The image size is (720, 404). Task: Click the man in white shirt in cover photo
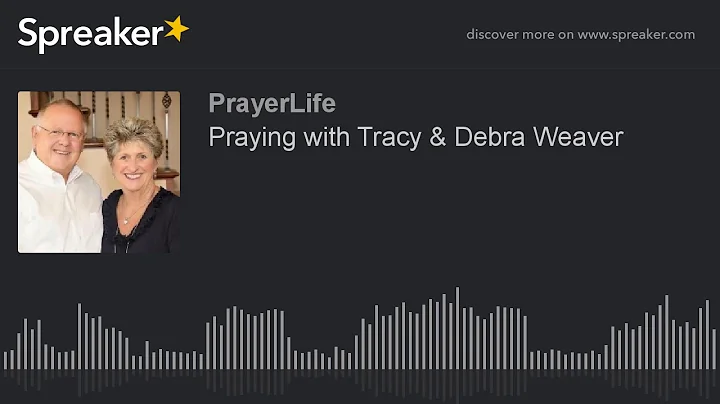click(57, 179)
